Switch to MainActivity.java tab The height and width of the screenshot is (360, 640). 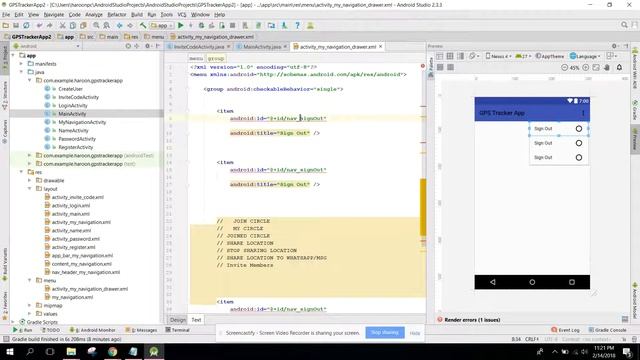coord(262,47)
